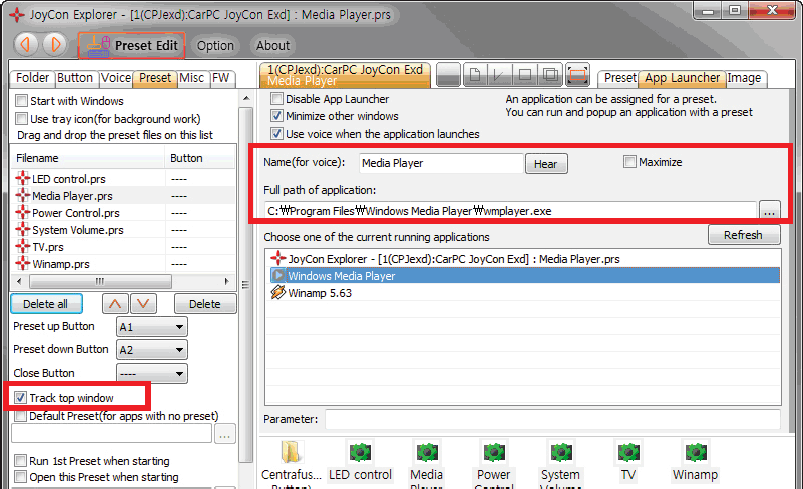This screenshot has height=489, width=803.
Task: Click the TV.prs file icon
Action: 23,246
